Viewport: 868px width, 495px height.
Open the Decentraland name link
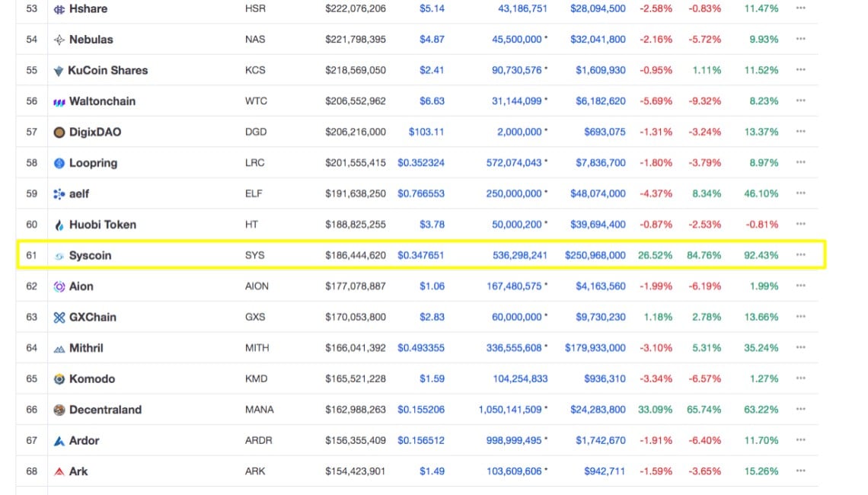pos(105,410)
